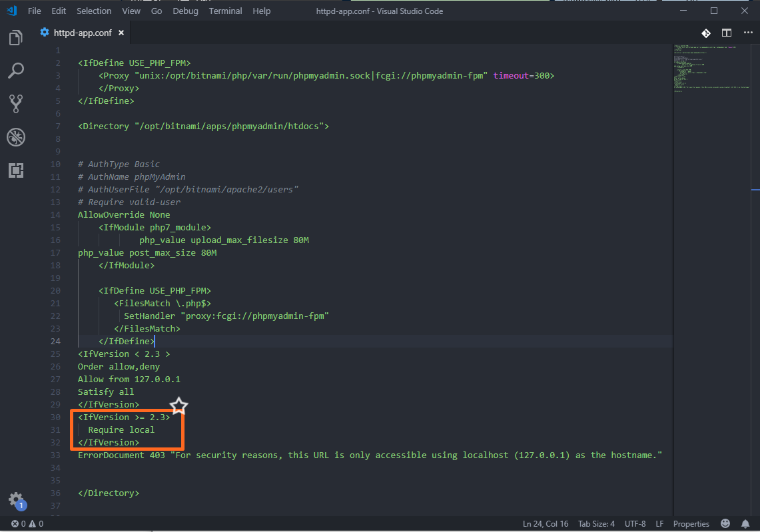
Task: Open the Debug view bug icon
Action: click(x=15, y=137)
